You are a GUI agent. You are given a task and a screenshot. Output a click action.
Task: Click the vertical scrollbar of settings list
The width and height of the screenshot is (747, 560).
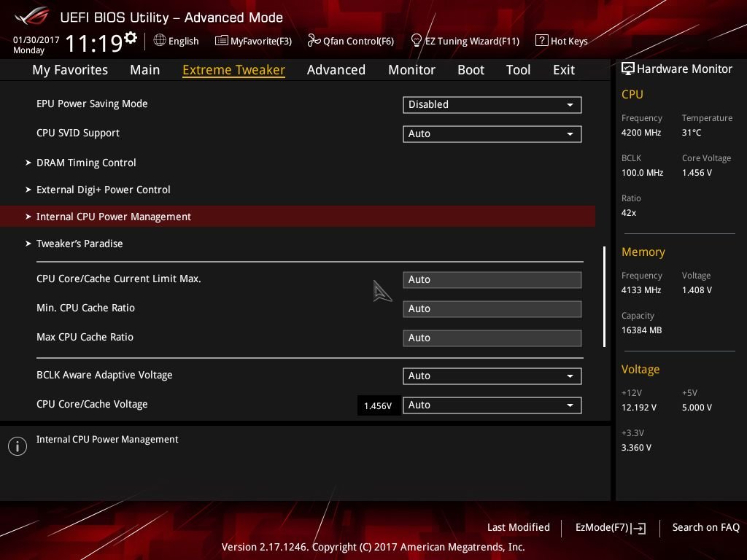(604, 297)
